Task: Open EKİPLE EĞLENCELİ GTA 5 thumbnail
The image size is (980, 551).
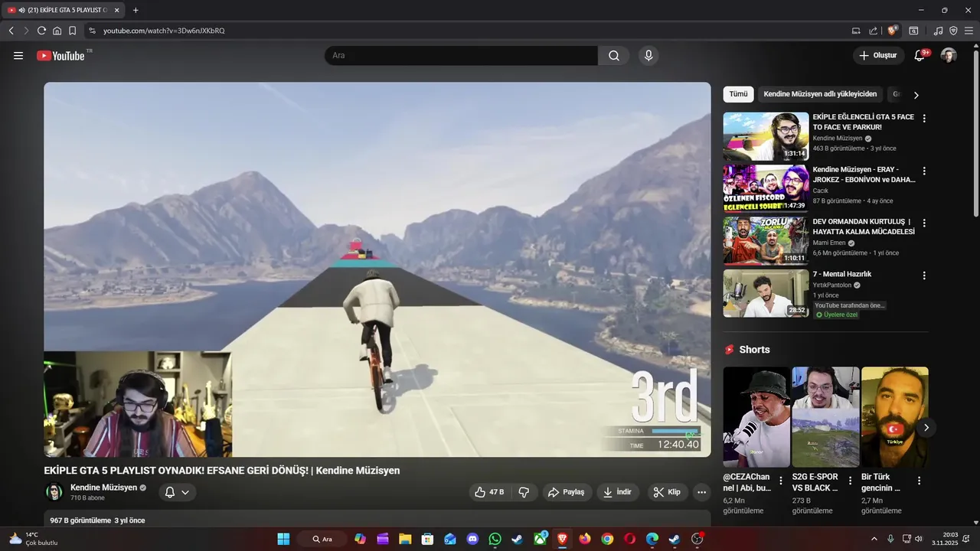Action: click(766, 137)
